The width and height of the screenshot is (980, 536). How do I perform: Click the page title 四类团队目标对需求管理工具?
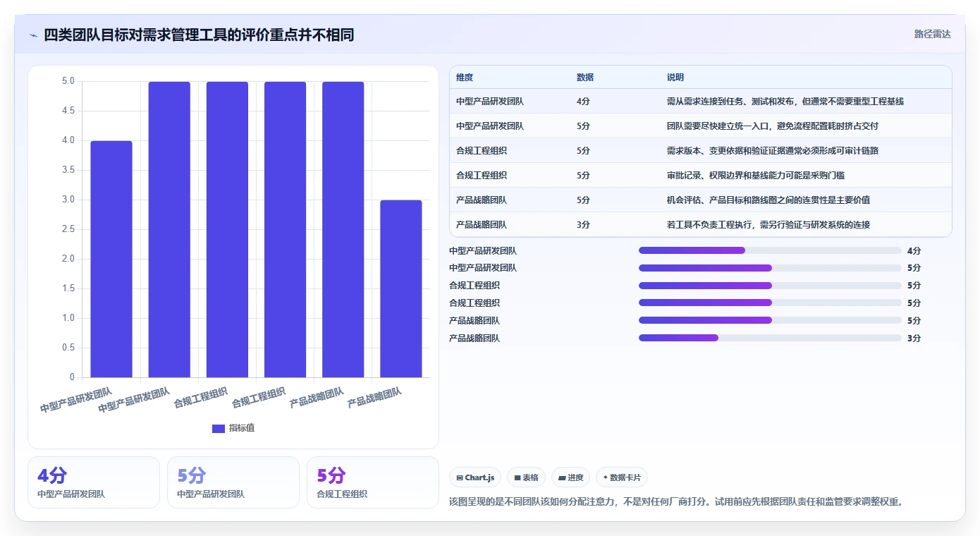[199, 35]
